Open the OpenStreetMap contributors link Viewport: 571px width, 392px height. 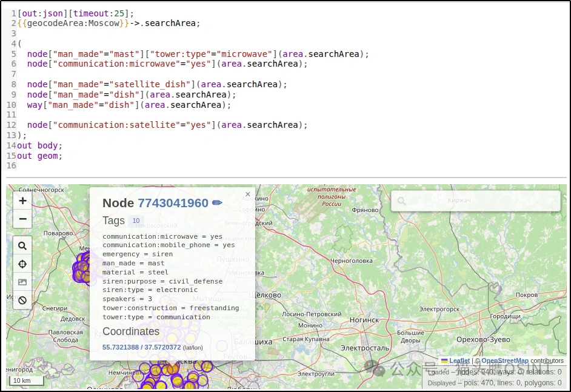point(505,360)
